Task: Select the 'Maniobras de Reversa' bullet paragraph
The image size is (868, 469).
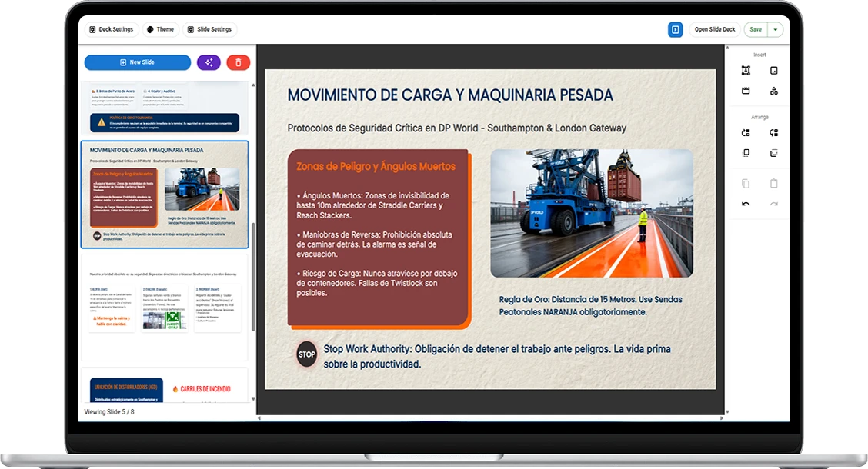Action: pos(375,244)
